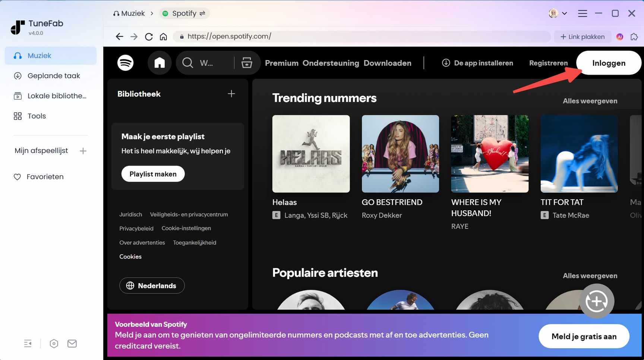Open the floating download button over artists

pos(597,301)
